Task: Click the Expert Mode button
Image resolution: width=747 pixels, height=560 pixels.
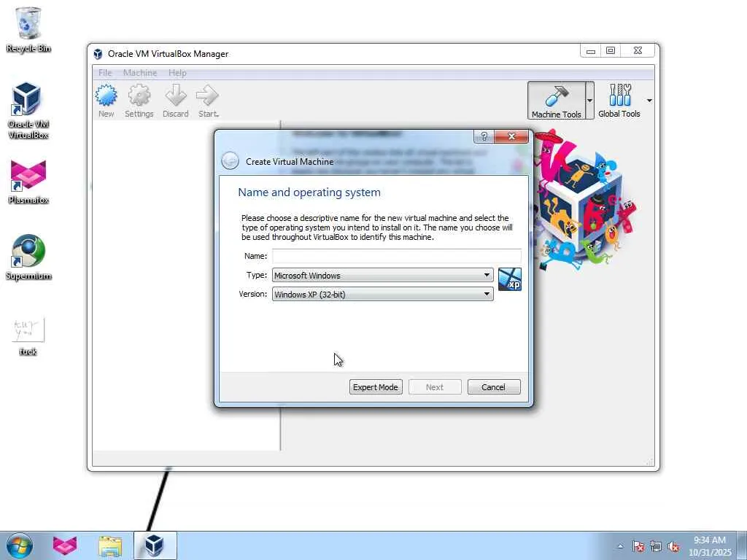Action: [x=376, y=387]
